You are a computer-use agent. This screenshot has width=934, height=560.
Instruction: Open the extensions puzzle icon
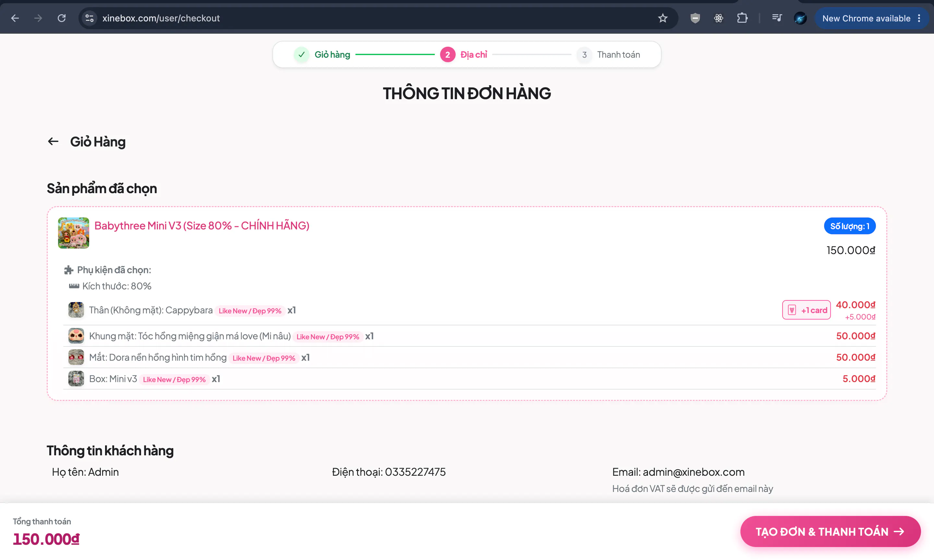tap(742, 18)
